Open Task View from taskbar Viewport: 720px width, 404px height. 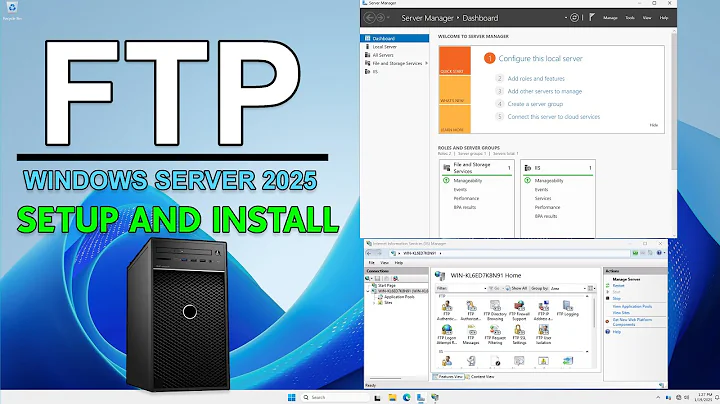[377, 398]
